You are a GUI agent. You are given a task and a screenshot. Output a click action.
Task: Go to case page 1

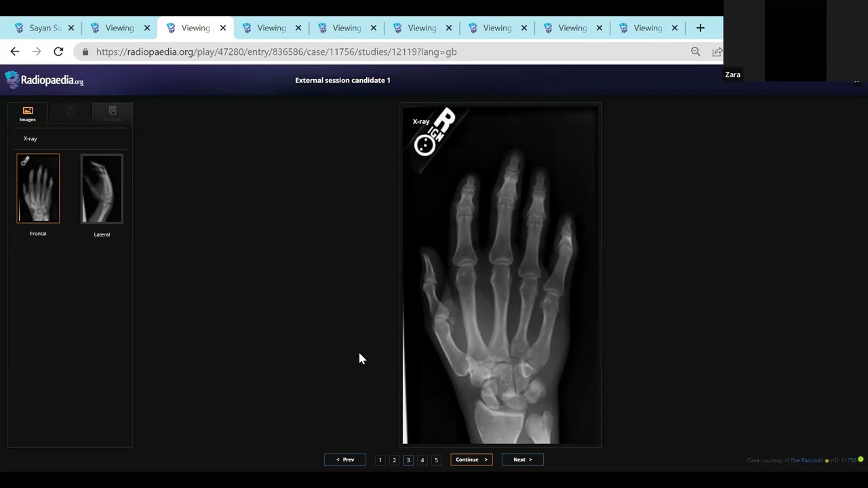[380, 460]
